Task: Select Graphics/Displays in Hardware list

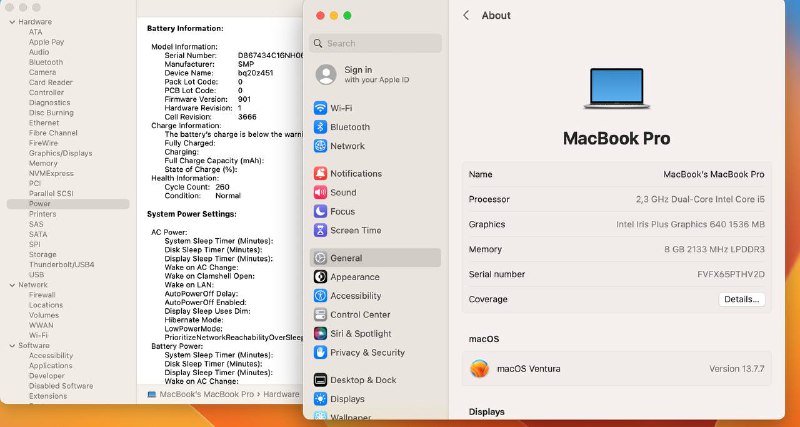Action: click(61, 153)
